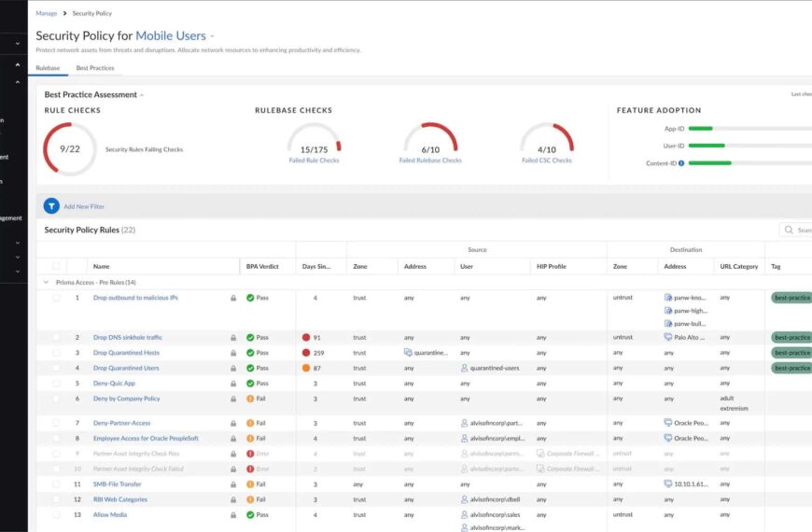Open the Mobile Users scope dropdown
The image size is (812, 532).
[212, 36]
